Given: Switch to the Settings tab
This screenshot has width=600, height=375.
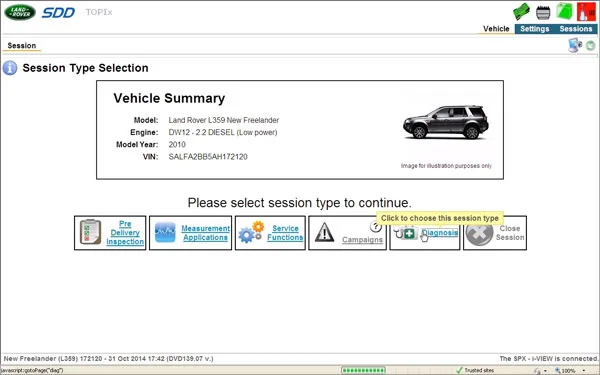Looking at the screenshot, I should click(534, 29).
